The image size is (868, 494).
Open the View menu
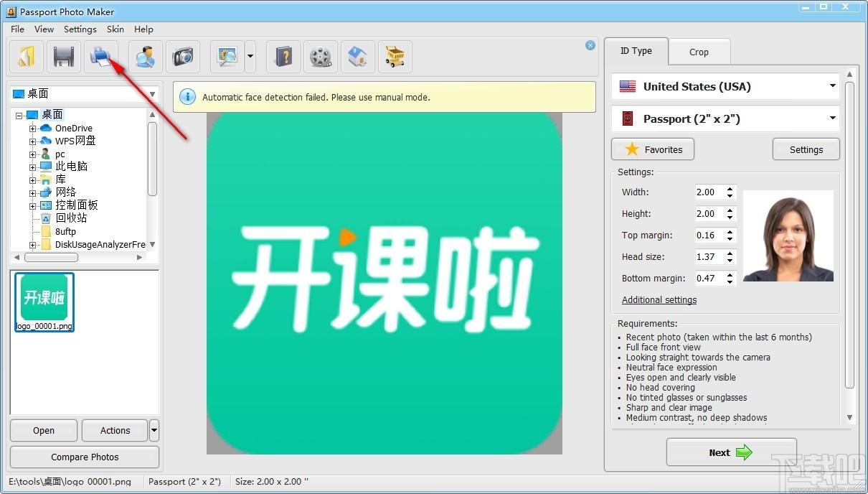click(x=44, y=29)
